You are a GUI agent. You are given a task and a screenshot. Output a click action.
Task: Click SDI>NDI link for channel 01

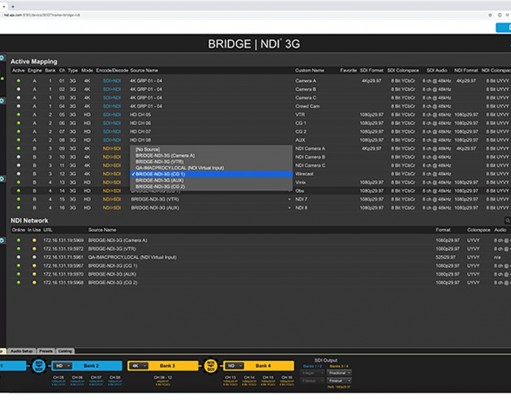pyautogui.click(x=112, y=81)
